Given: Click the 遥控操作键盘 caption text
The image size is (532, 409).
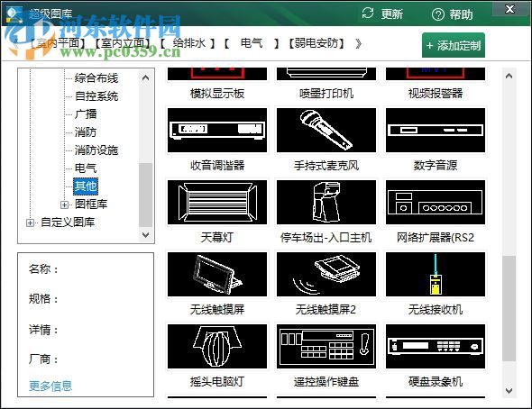Looking at the screenshot, I should point(326,382).
